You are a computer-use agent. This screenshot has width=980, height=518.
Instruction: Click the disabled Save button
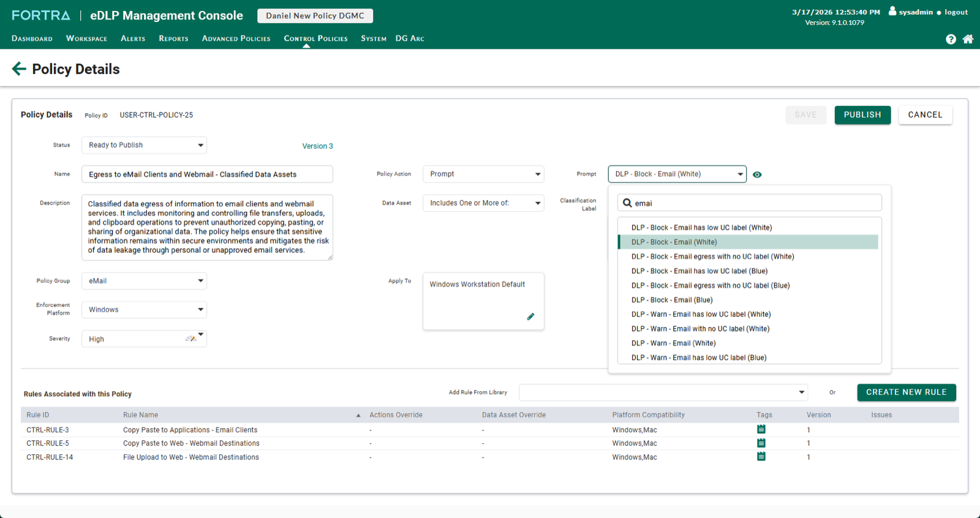click(805, 115)
